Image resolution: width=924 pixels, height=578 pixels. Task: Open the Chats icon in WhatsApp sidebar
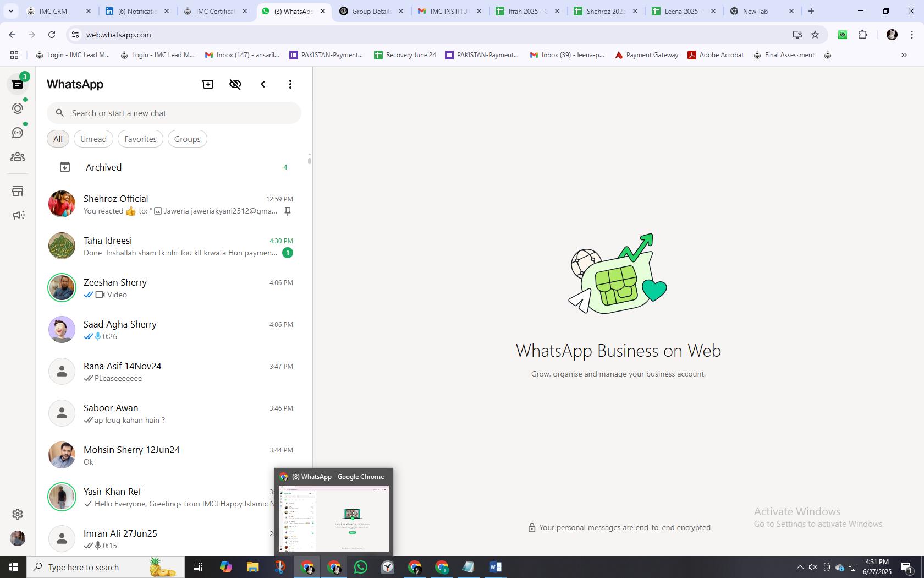click(x=18, y=84)
